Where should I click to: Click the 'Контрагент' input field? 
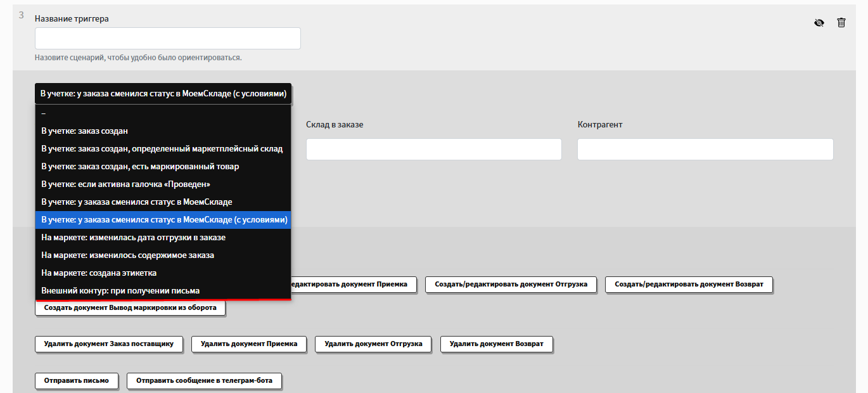pyautogui.click(x=705, y=149)
